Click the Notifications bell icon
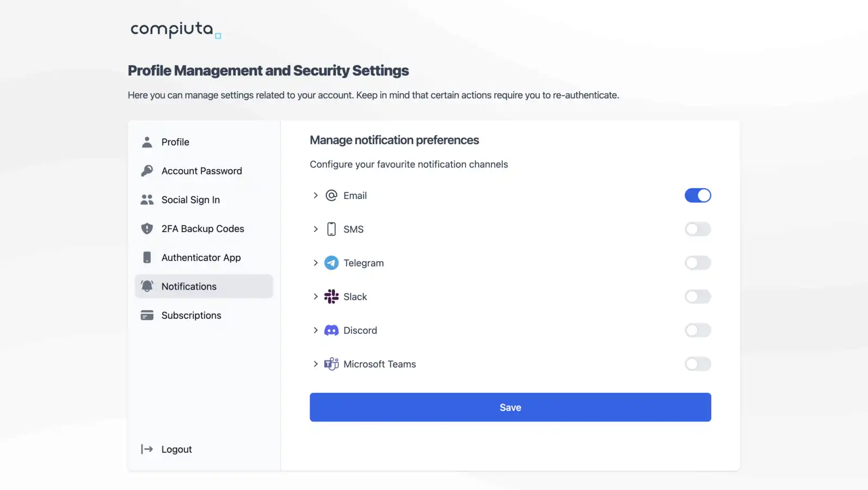The image size is (868, 490). (146, 286)
